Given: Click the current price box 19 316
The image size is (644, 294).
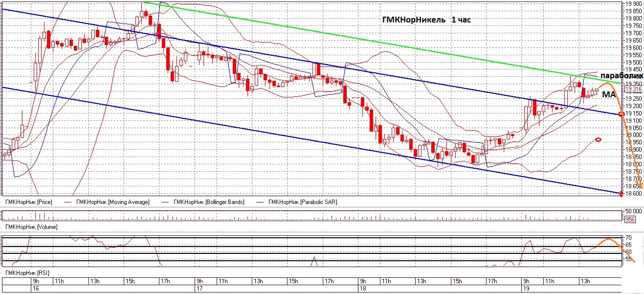Looking at the screenshot, I should tap(634, 89).
